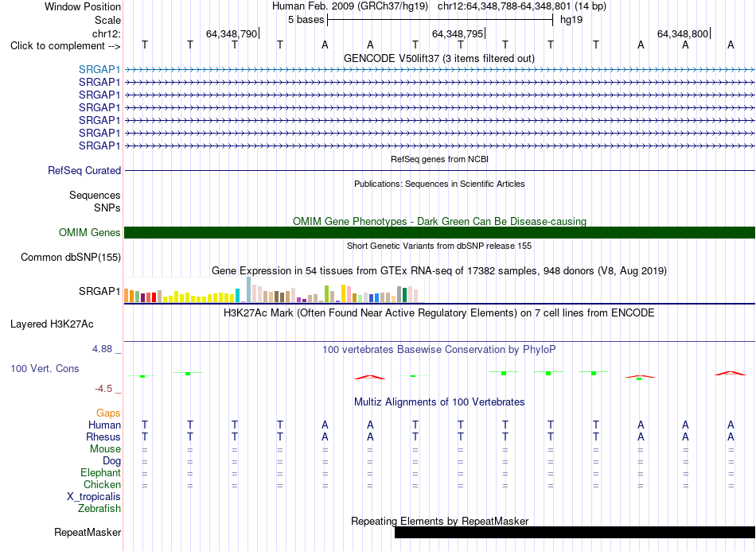Click coordinate marker 64,348,790
The image size is (756, 551).
click(x=232, y=33)
